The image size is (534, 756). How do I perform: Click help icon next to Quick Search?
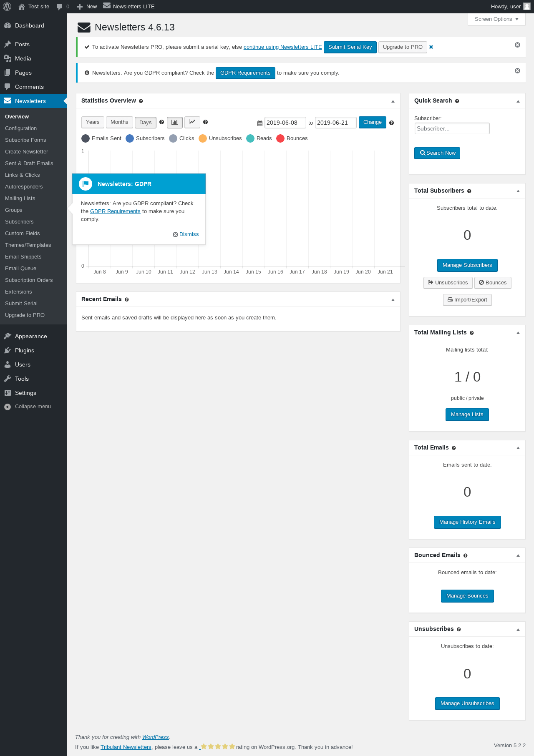(457, 101)
